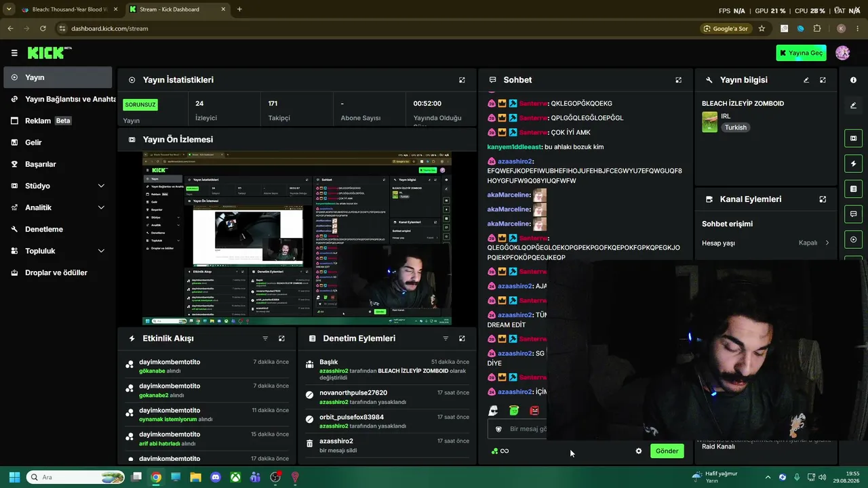The image size is (868, 488).
Task: Click the lightning bolt icon in right rail
Action: 853,163
